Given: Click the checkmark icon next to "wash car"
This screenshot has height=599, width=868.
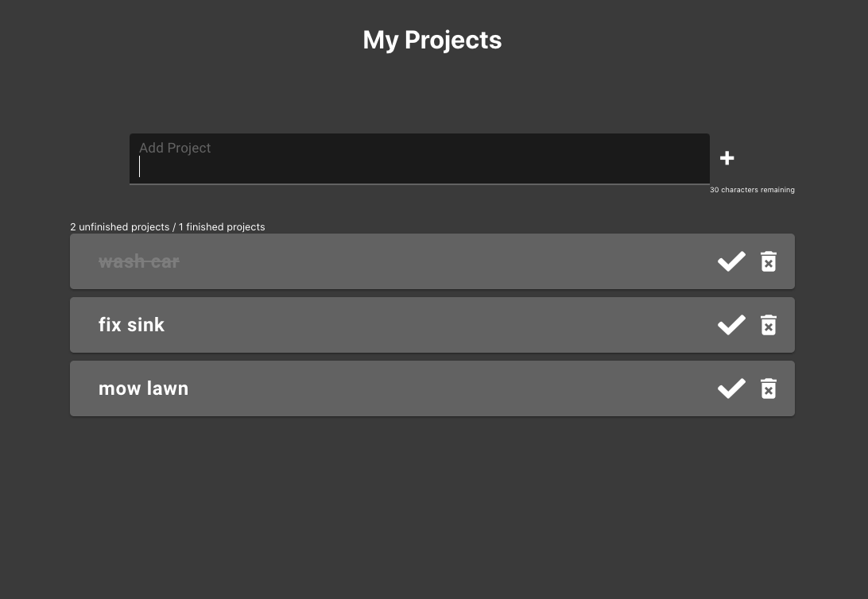Looking at the screenshot, I should pos(731,261).
